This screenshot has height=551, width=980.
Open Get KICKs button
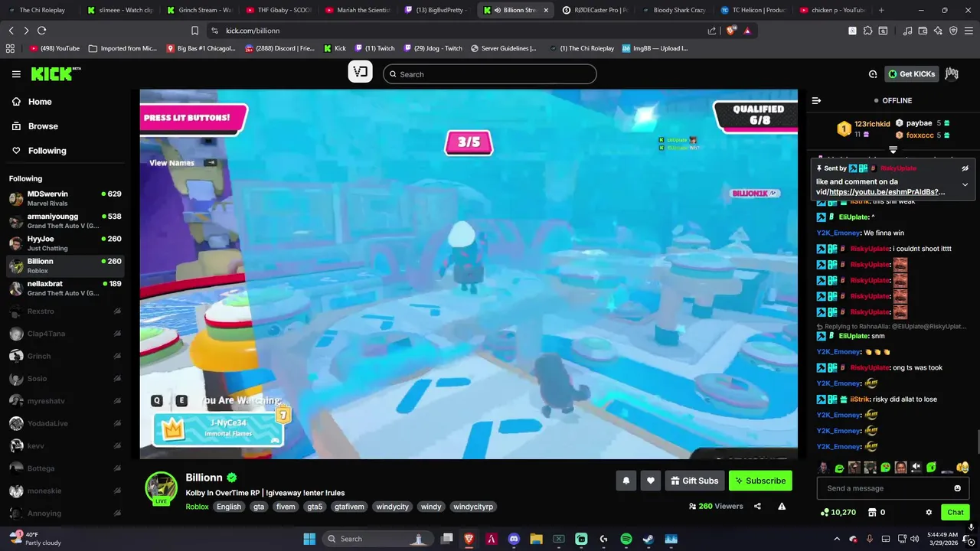coord(912,74)
